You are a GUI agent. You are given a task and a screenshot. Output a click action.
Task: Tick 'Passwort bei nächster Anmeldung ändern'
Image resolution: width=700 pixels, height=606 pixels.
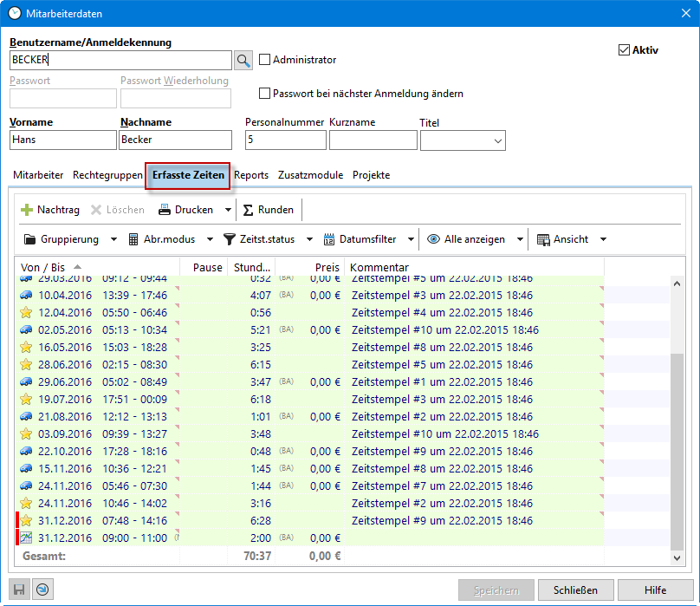[265, 94]
